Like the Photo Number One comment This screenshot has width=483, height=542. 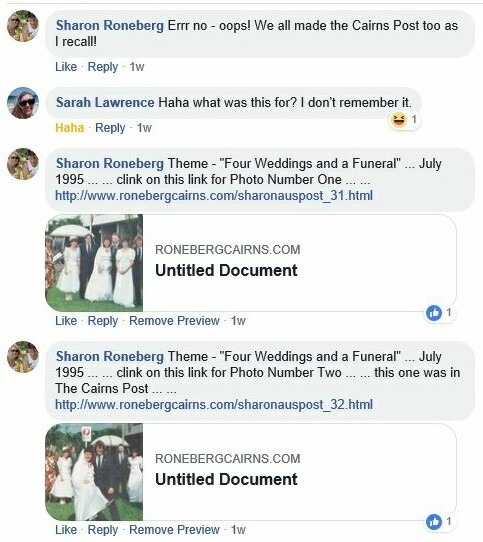point(66,321)
